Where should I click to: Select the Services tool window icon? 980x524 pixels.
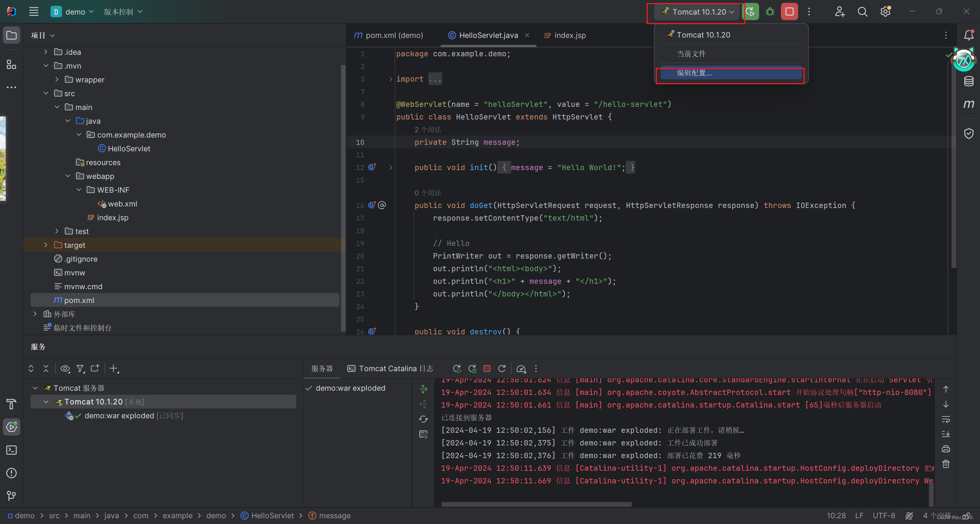[x=11, y=427]
